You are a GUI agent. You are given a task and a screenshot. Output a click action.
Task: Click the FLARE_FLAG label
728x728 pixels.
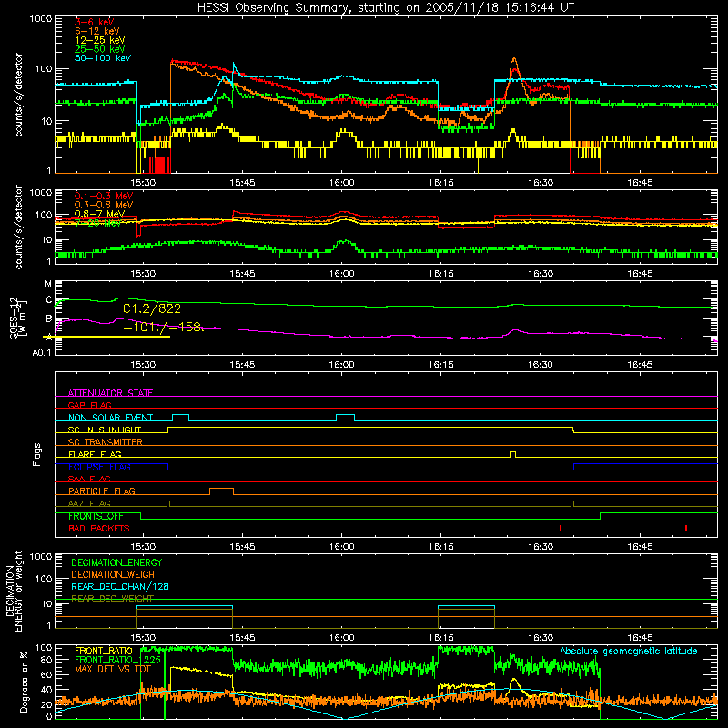pos(95,454)
